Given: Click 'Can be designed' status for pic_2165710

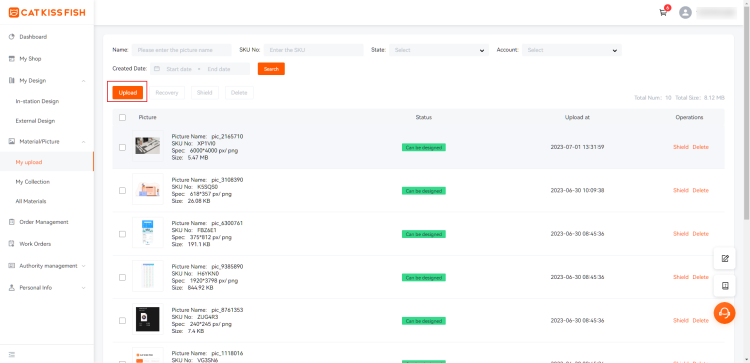Looking at the screenshot, I should [x=424, y=147].
